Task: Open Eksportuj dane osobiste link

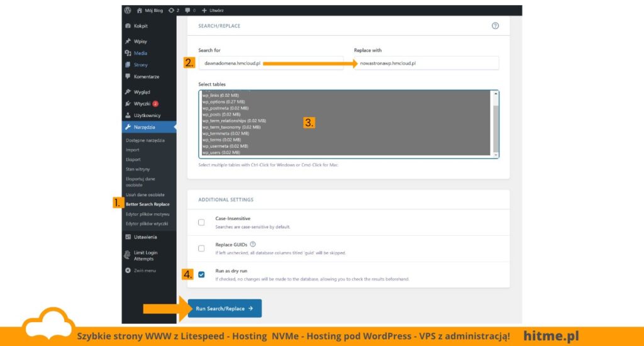Action: tap(140, 182)
